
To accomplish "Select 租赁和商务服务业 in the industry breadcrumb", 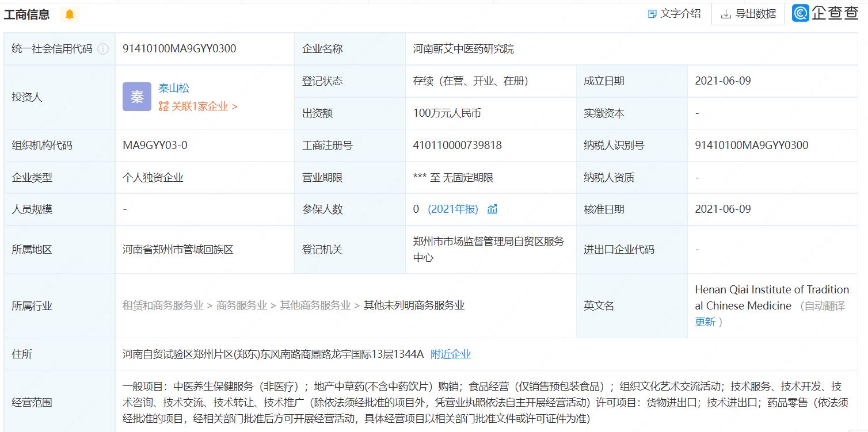I will [x=163, y=305].
